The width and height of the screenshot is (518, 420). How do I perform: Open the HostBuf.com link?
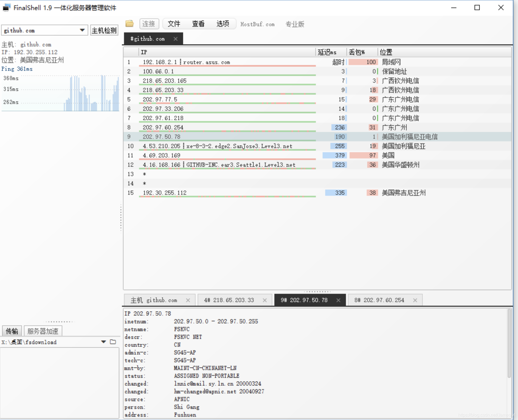[x=257, y=24]
